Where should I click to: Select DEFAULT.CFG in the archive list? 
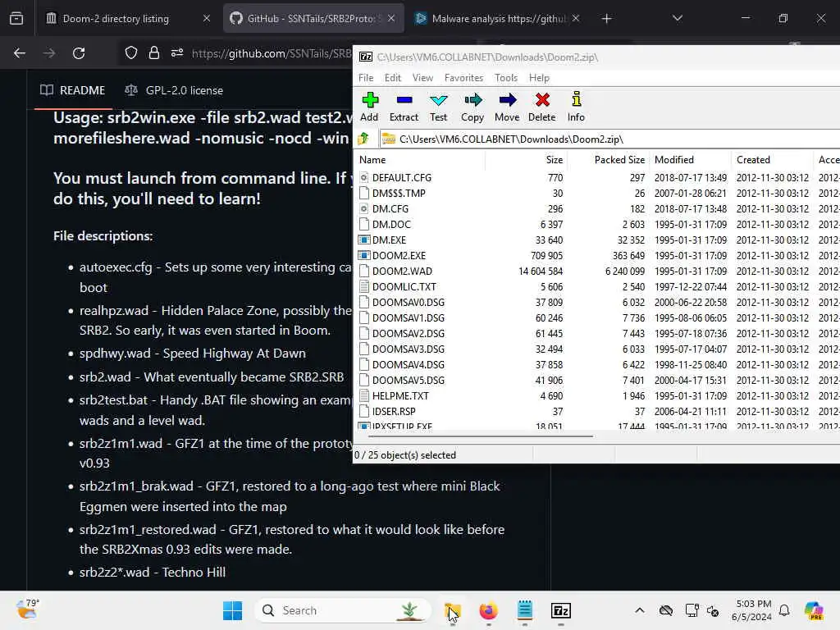(x=596, y=177)
